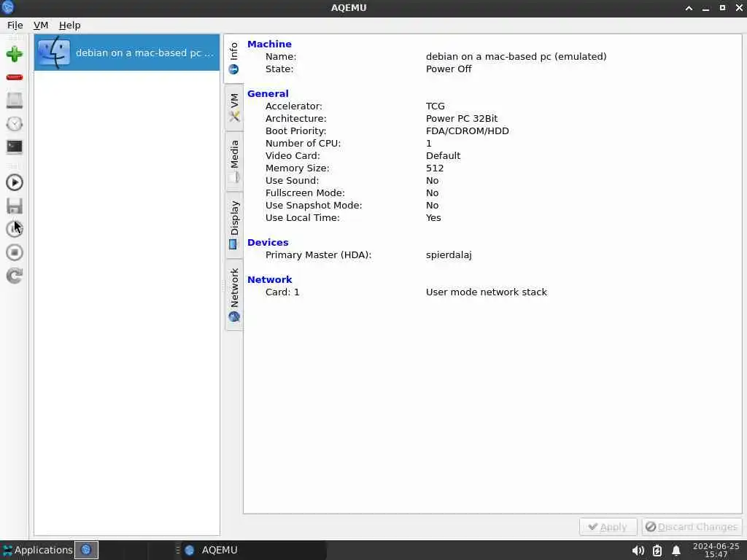Add a new virtual machine with green plus

[x=15, y=54]
